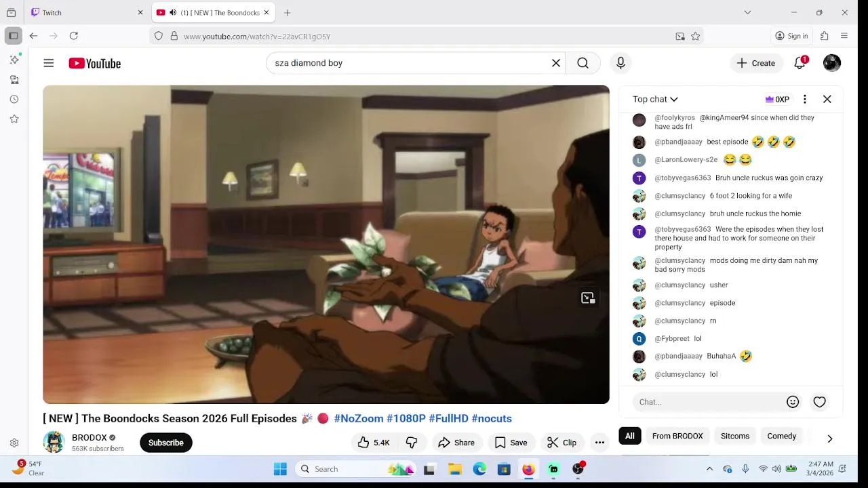The height and width of the screenshot is (488, 868).
Task: Open the 0XP crown badge
Action: 777,99
